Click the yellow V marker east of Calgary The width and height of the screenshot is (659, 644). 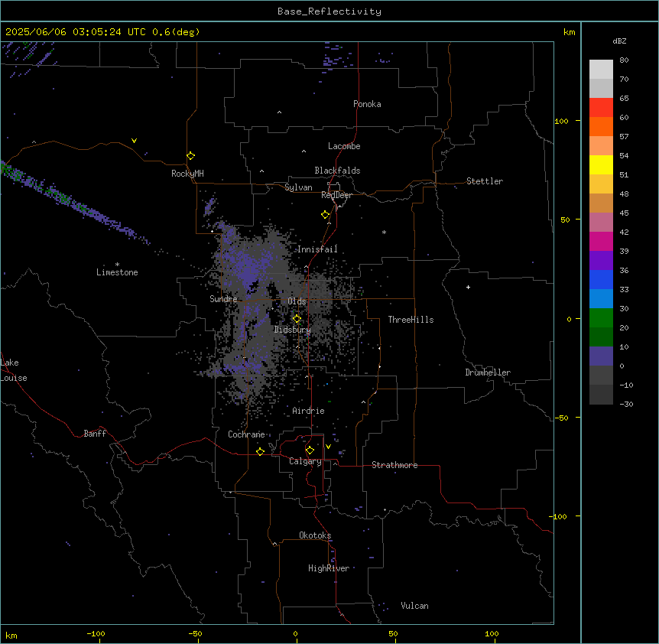click(x=328, y=447)
